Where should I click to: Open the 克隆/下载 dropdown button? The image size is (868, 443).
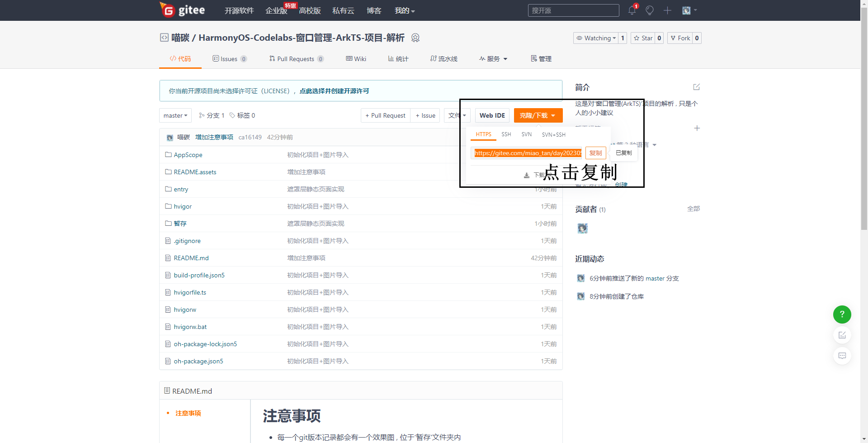(x=538, y=115)
